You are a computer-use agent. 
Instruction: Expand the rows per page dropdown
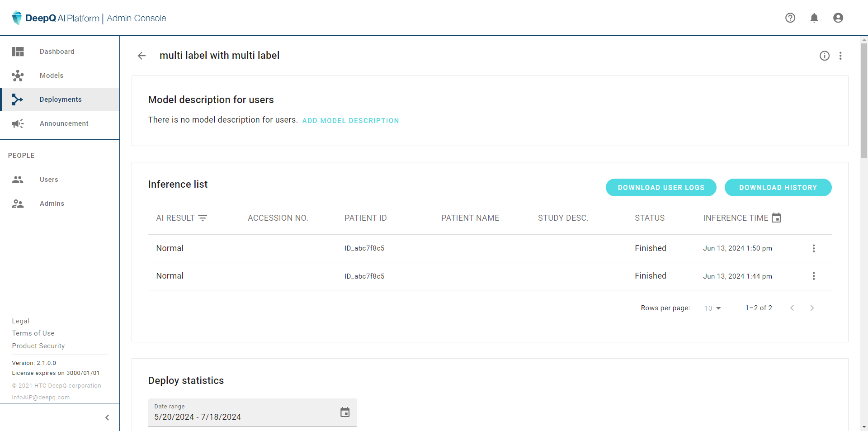(712, 308)
